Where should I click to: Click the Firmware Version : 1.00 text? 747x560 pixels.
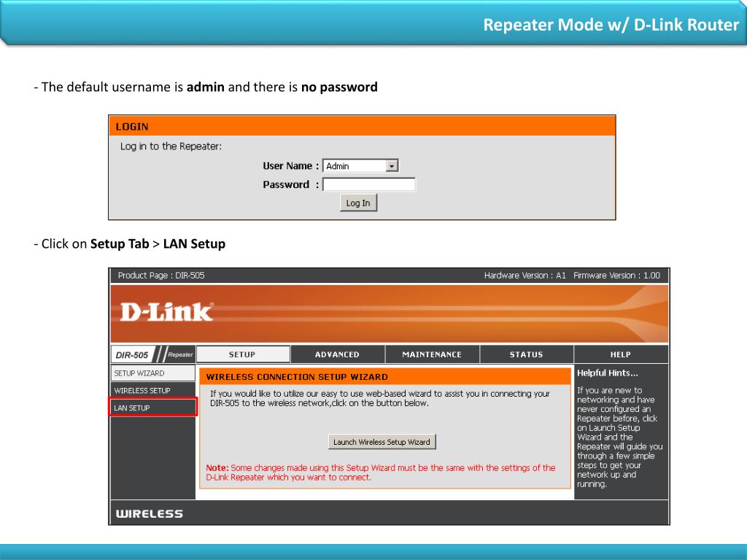pyautogui.click(x=616, y=275)
